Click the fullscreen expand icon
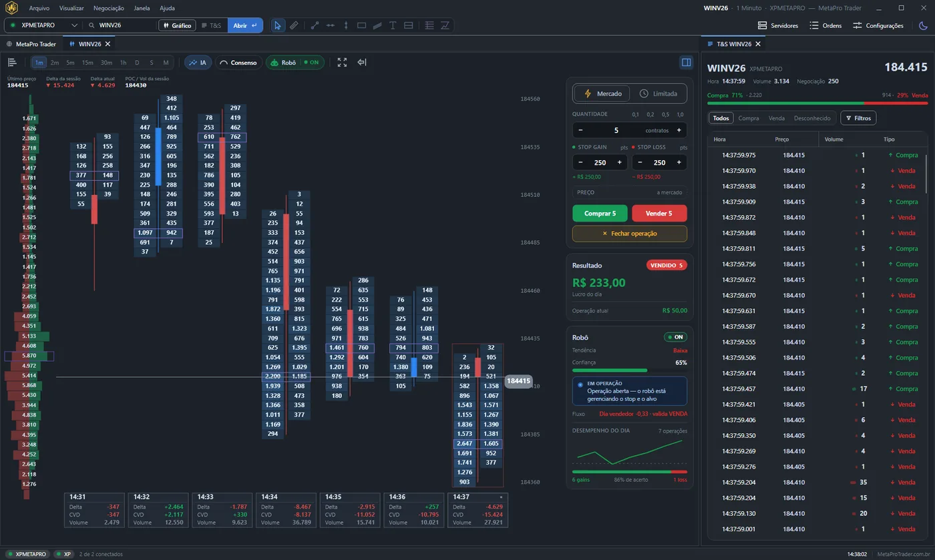Screen dimensions: 935x560 tap(342, 62)
